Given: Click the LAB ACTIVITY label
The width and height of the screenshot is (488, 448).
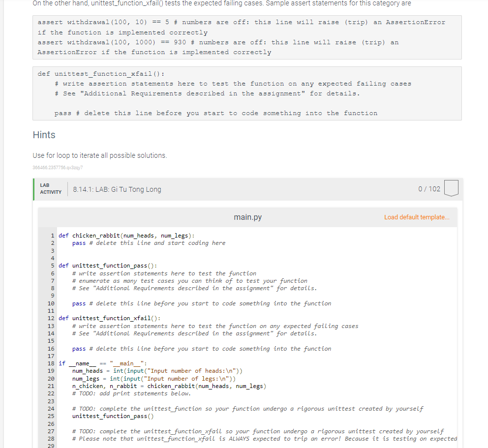Looking at the screenshot, I should point(50,188).
